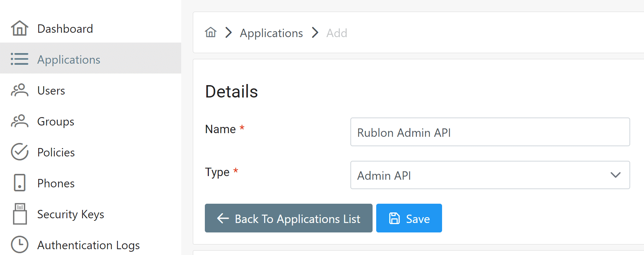Click the Applications breadcrumb link
644x255 pixels.
271,33
